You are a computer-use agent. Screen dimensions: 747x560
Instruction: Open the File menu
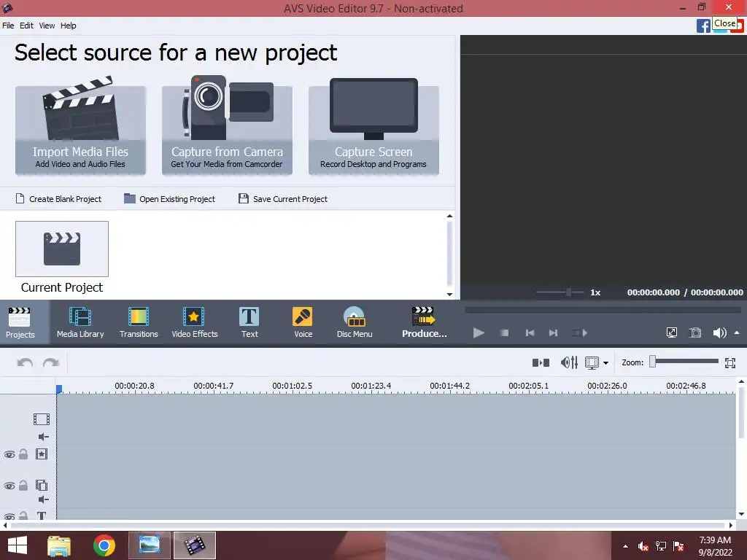point(8,26)
